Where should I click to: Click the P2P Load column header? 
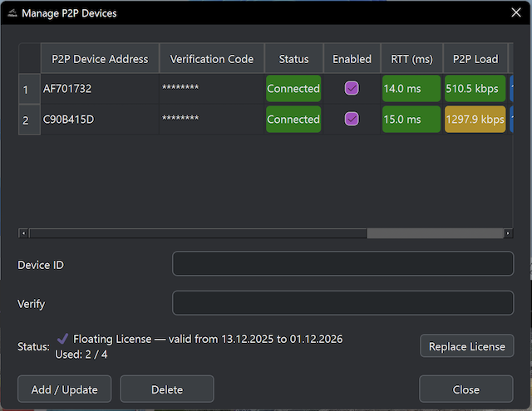tap(475, 59)
